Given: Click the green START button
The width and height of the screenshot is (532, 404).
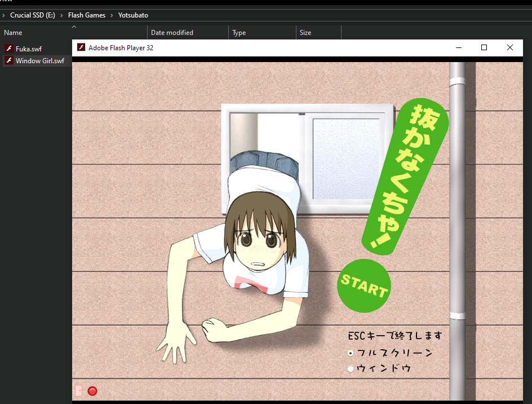Looking at the screenshot, I should [x=363, y=286].
